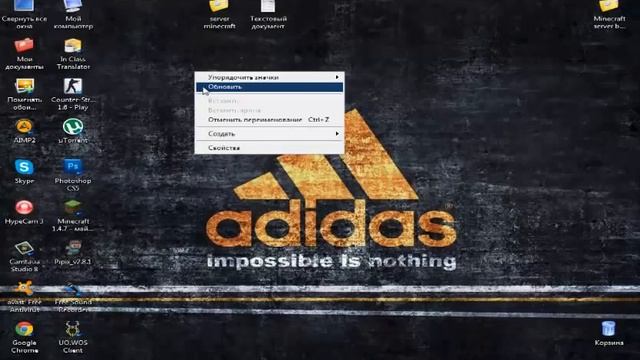Image resolution: width=640 pixels, height=360 pixels.
Task: Click Обновить in the context menu
Action: click(269, 87)
